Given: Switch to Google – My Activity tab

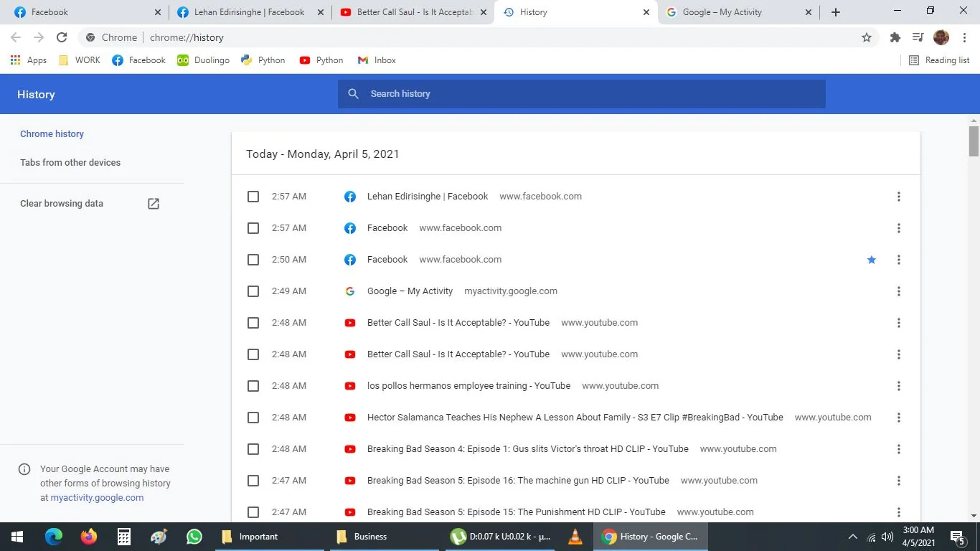Looking at the screenshot, I should [x=739, y=12].
